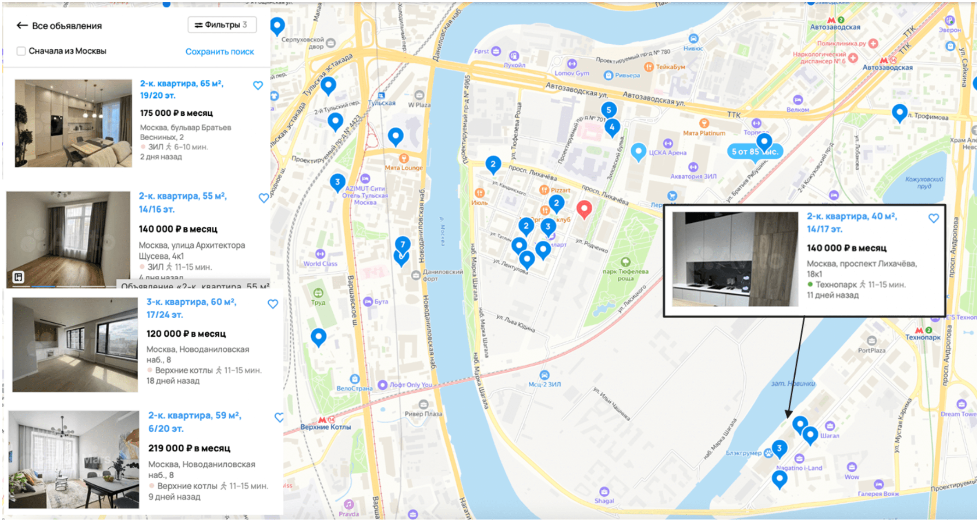Image resolution: width=980 pixels, height=523 pixels.
Task: Select cluster pin 2 near просп. Лихачёва start
Action: 493,165
